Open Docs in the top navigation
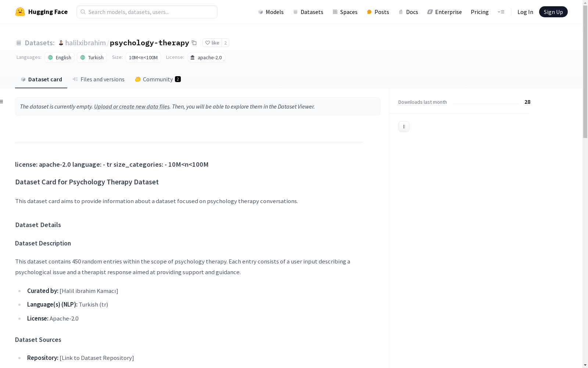 point(408,12)
